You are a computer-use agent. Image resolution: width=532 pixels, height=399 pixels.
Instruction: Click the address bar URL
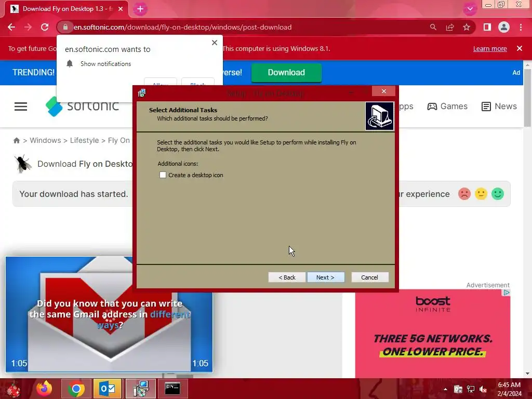click(x=182, y=27)
